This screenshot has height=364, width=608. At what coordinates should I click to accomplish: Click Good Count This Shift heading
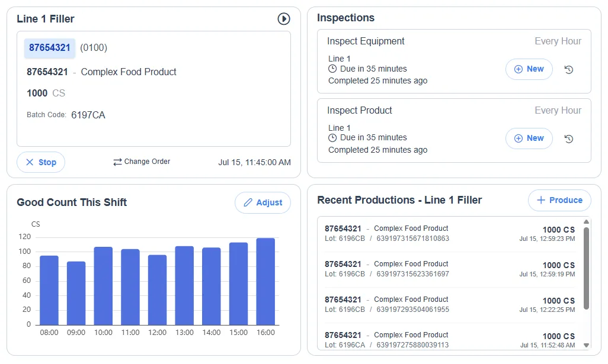click(72, 202)
